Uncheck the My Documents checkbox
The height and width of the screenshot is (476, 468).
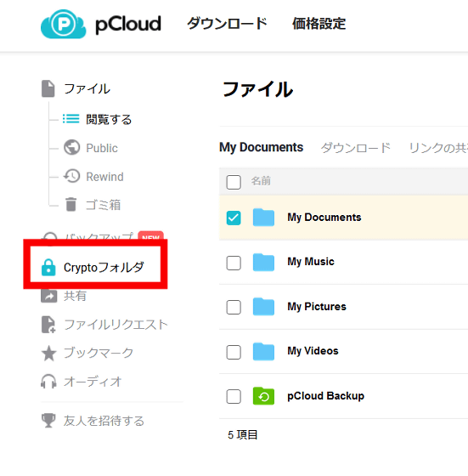tap(234, 218)
